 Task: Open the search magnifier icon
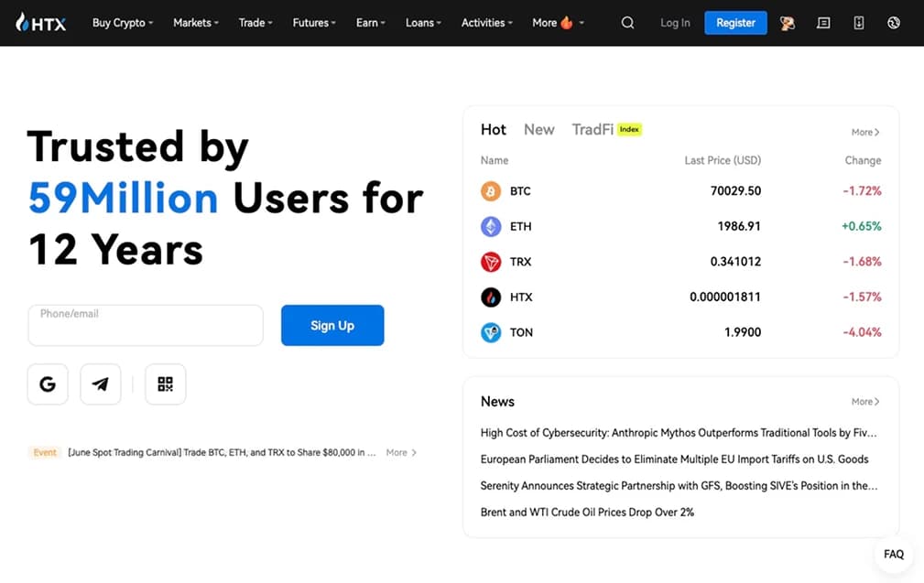627,23
